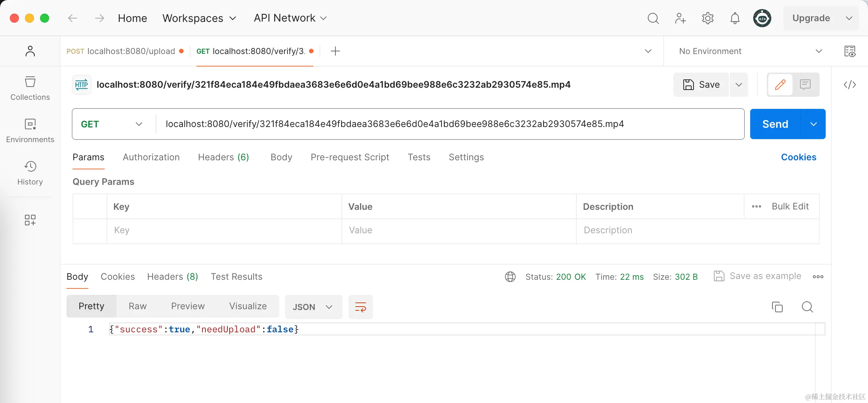The image size is (868, 403).
Task: Click the workspace person icon in sidebar
Action: pyautogui.click(x=30, y=51)
